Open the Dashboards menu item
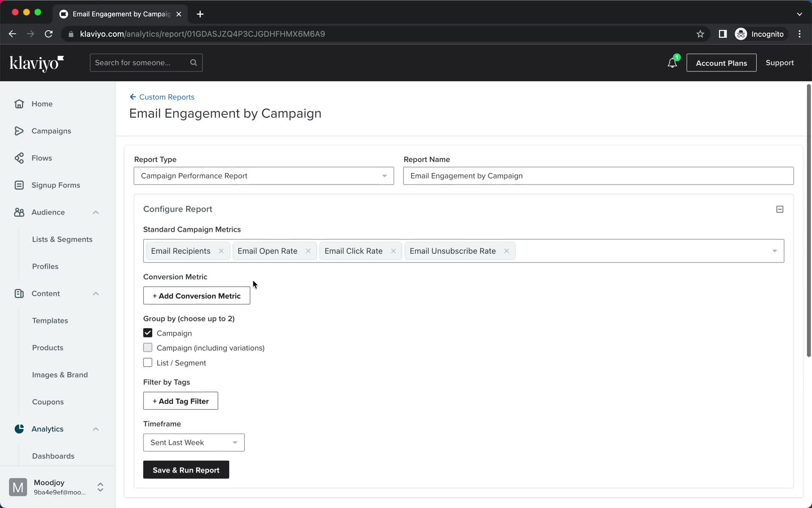This screenshot has width=812, height=508. (53, 456)
